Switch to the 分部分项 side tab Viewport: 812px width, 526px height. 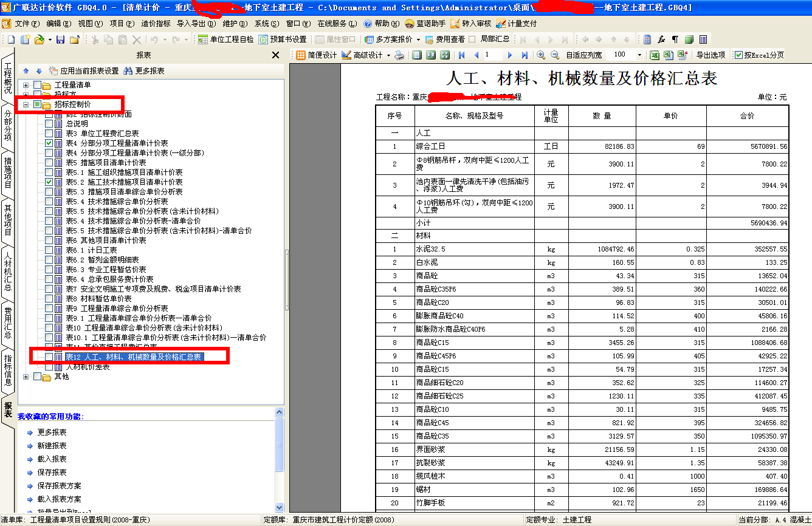8,125
